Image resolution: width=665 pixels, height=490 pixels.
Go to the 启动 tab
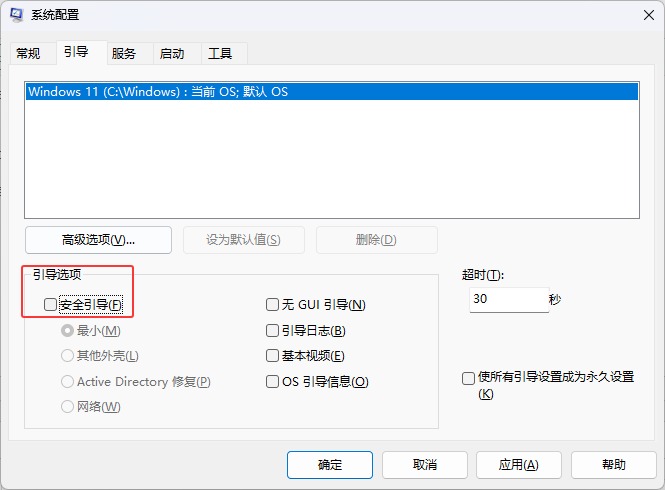(x=172, y=53)
